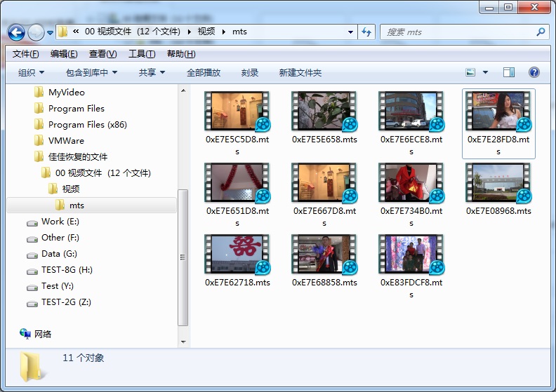Click the search magnifier icon
This screenshot has height=392, width=556.
(541, 32)
